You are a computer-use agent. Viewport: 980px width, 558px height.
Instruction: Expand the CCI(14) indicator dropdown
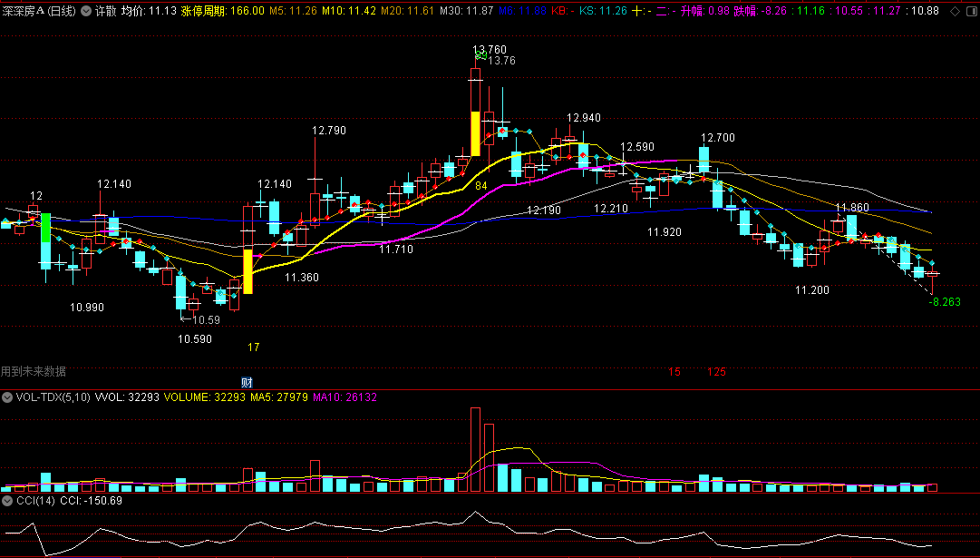[7, 501]
